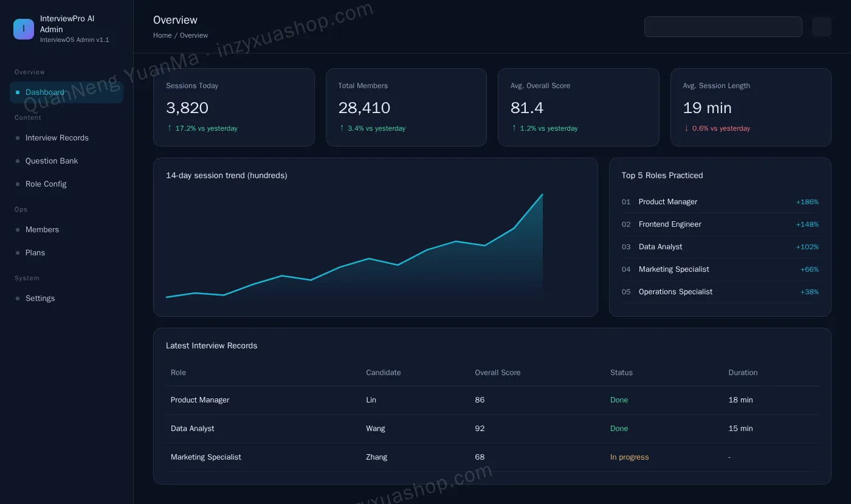Viewport: 851px width, 504px height.
Task: Click the Data Analyst interview record row
Action: click(492, 429)
